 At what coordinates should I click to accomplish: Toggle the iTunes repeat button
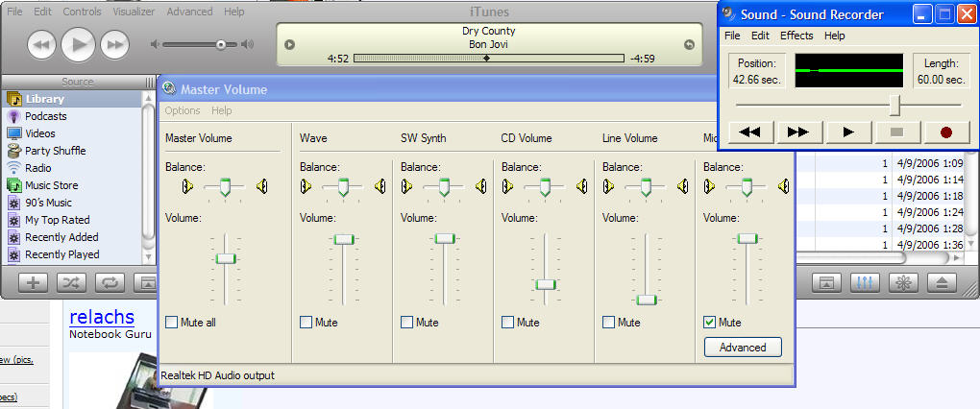(x=110, y=283)
